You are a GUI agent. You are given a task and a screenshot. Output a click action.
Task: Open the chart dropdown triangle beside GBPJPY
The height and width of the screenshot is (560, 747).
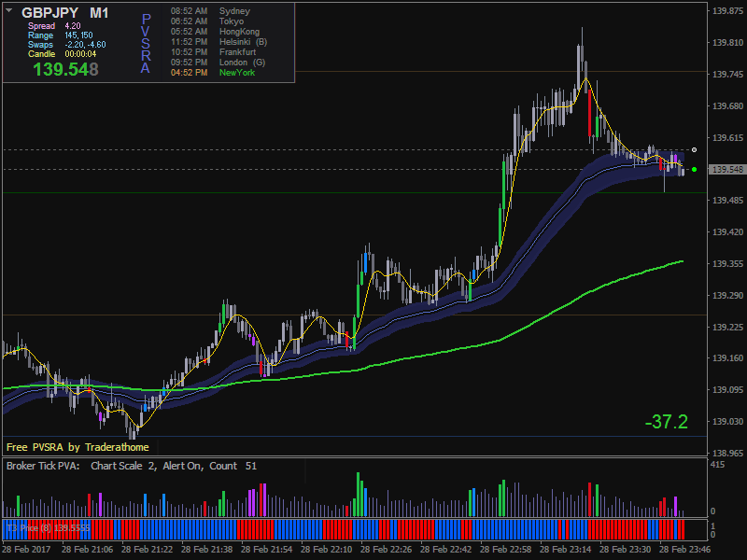(8, 10)
